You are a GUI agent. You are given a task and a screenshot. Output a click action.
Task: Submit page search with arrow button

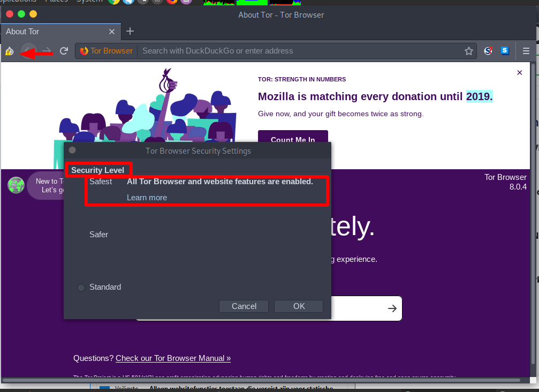pyautogui.click(x=392, y=308)
